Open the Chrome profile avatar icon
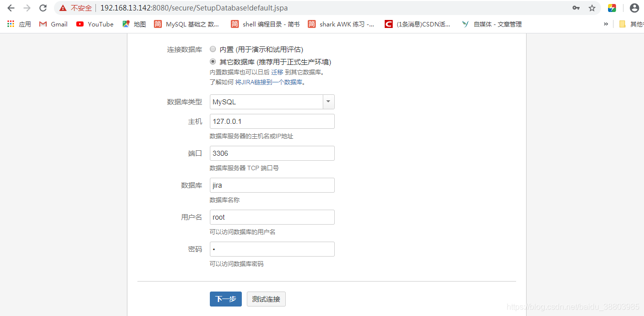Viewport: 644px width, 316px height. (x=635, y=8)
